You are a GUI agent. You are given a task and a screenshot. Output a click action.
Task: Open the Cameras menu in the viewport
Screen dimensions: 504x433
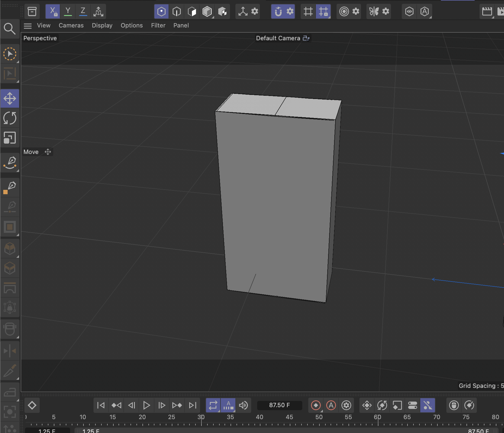[71, 25]
